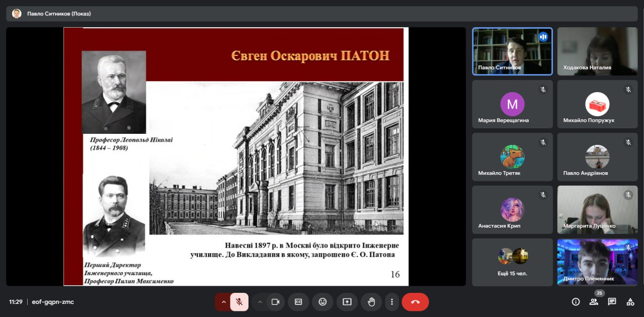644x317 pixels.
Task: Open meeting details info icon
Action: (x=576, y=302)
